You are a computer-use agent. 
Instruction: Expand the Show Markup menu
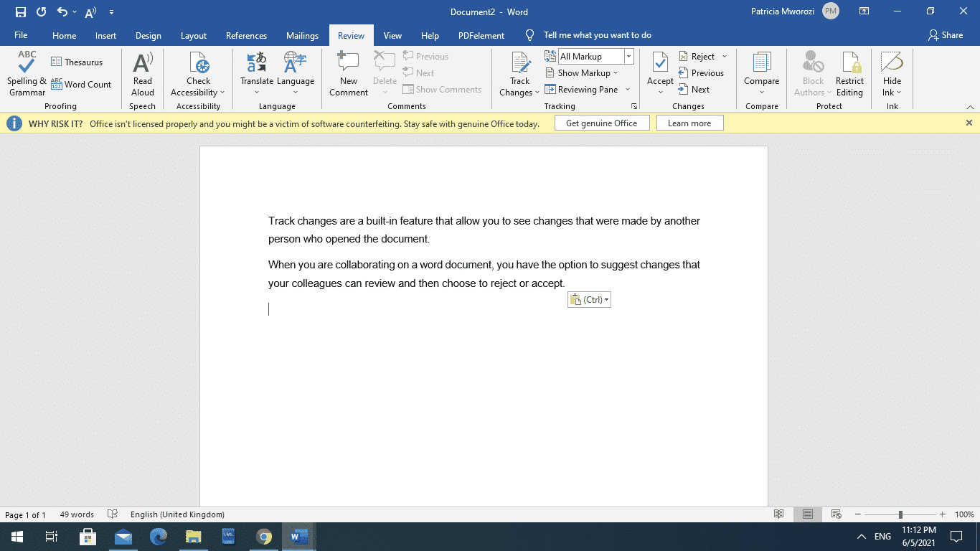[x=583, y=72]
